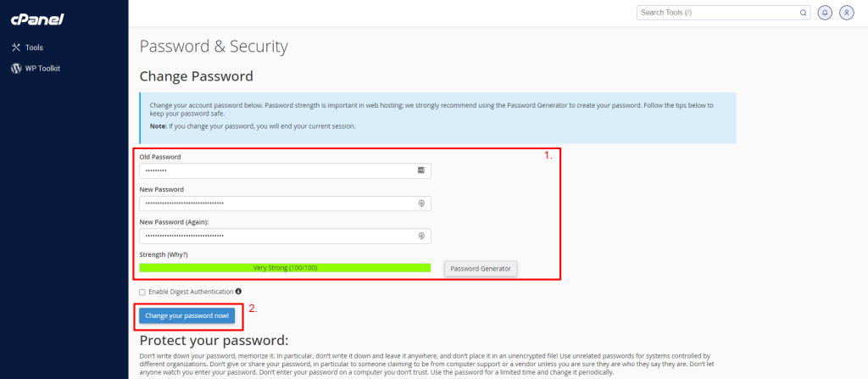Click the Tools wrench icon
Viewport: 868px width, 379px height.
click(16, 47)
